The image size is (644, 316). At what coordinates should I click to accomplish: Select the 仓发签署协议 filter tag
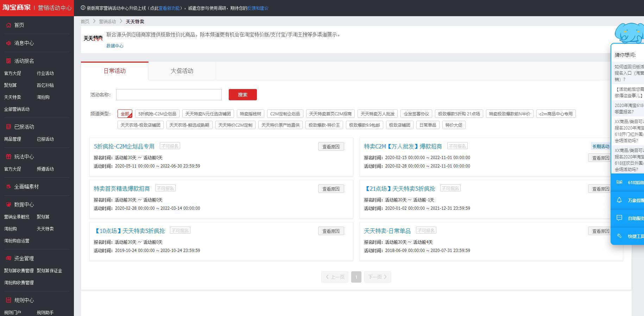point(416,114)
